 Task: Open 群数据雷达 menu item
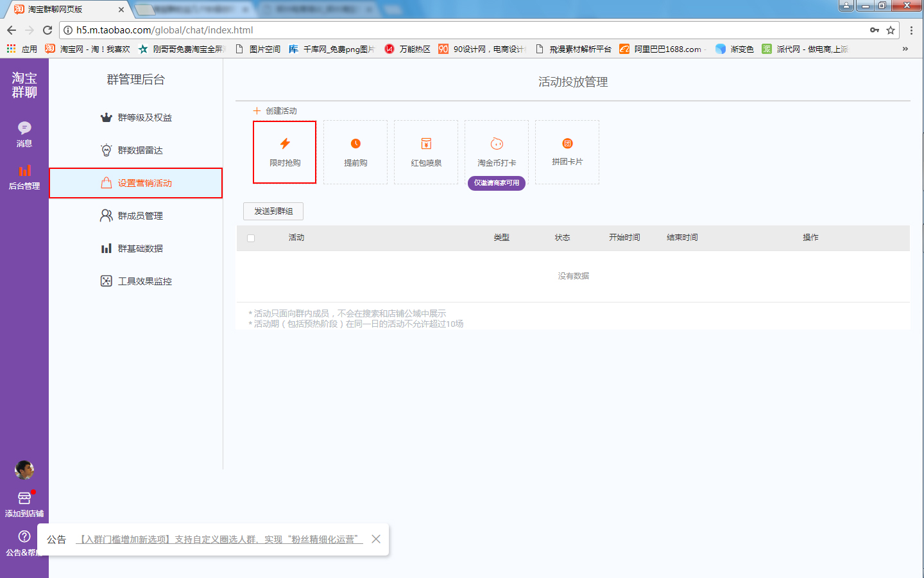[x=136, y=150]
